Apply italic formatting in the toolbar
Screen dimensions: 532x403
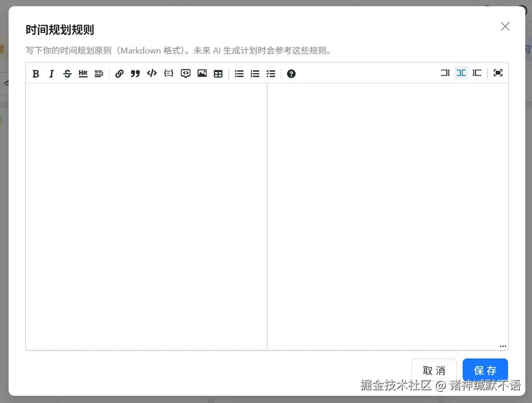(x=52, y=74)
